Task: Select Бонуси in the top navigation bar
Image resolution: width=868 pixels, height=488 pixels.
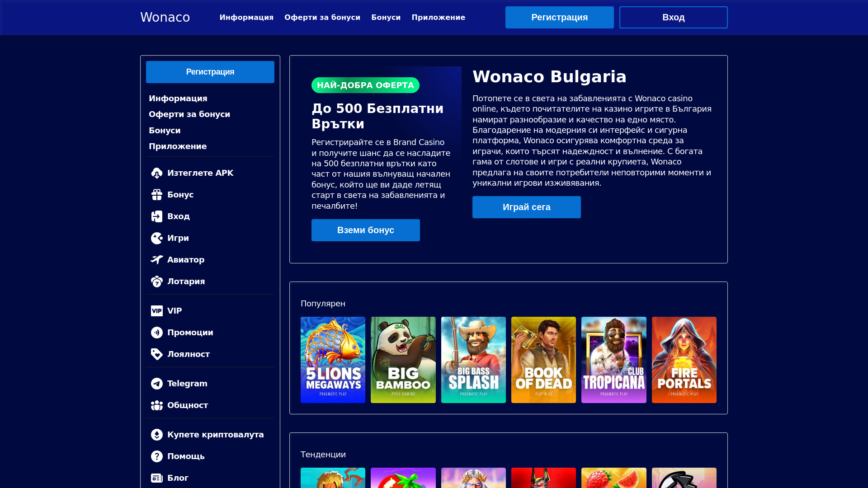Action: pos(386,17)
